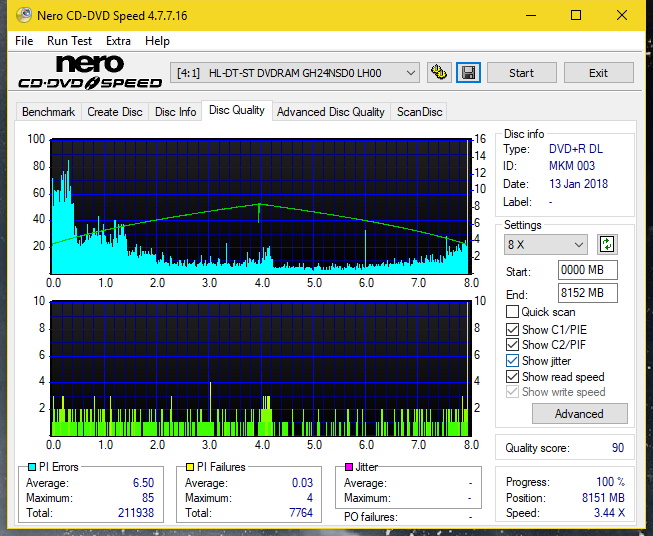
Task: Click the refresh speed settings icon
Action: click(607, 244)
